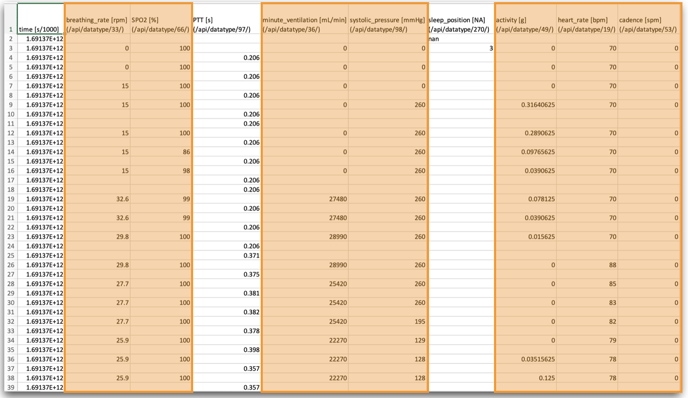The height and width of the screenshot is (398, 688).
Task: Click the activity cell showing 0.31640625
Action: tap(525, 104)
